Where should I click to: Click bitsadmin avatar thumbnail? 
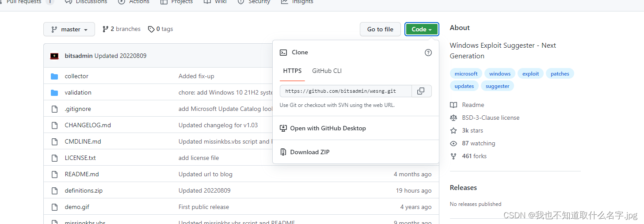point(54,56)
